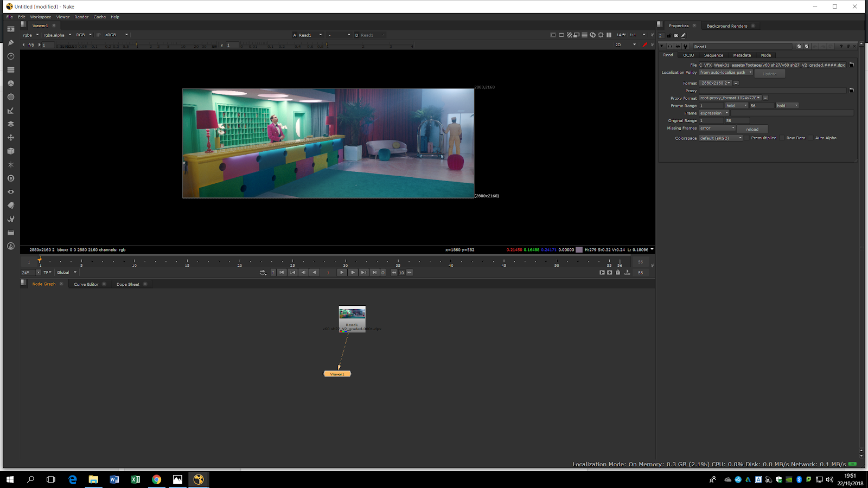Toggle the Auto Alpha checkbox
The height and width of the screenshot is (488, 868).
[811, 138]
